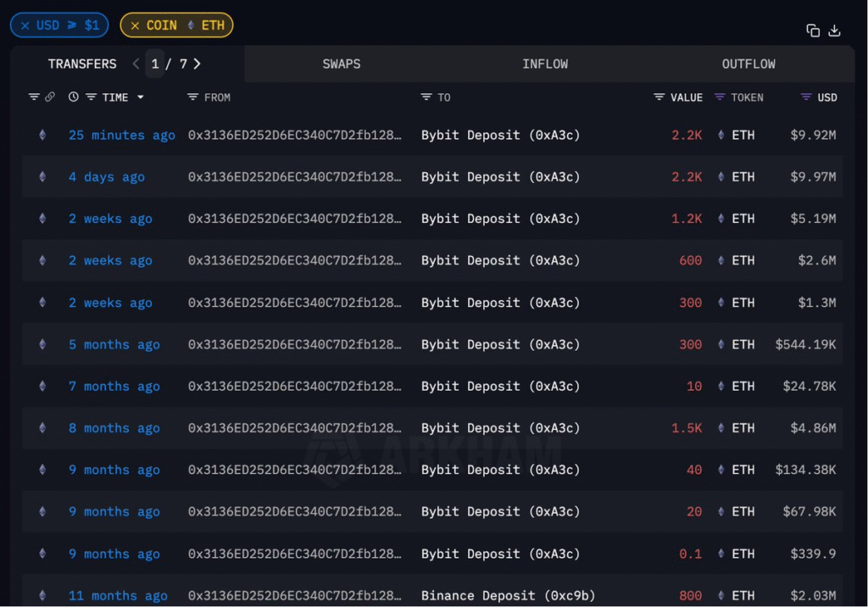868x607 pixels.
Task: Switch to the OUTFLOW tab
Action: click(x=748, y=64)
